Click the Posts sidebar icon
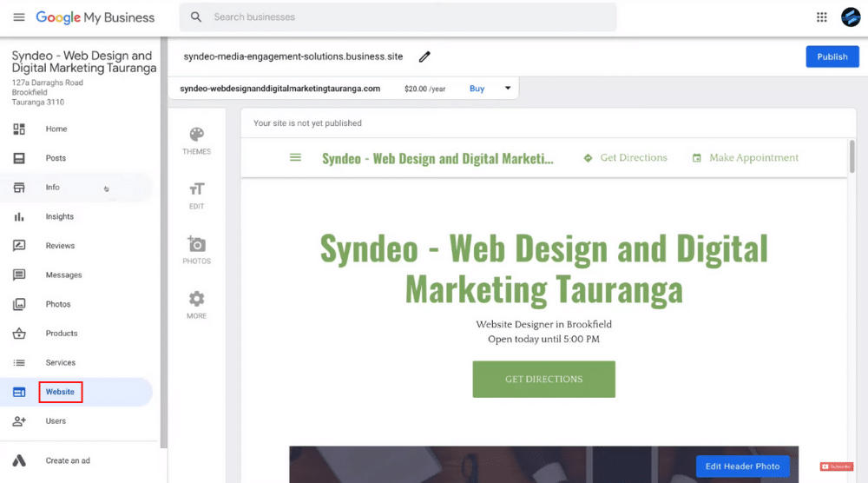This screenshot has height=483, width=868. [19, 158]
